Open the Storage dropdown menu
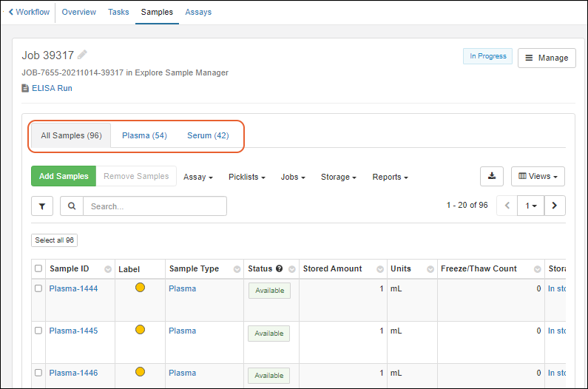588x389 pixels. (339, 177)
